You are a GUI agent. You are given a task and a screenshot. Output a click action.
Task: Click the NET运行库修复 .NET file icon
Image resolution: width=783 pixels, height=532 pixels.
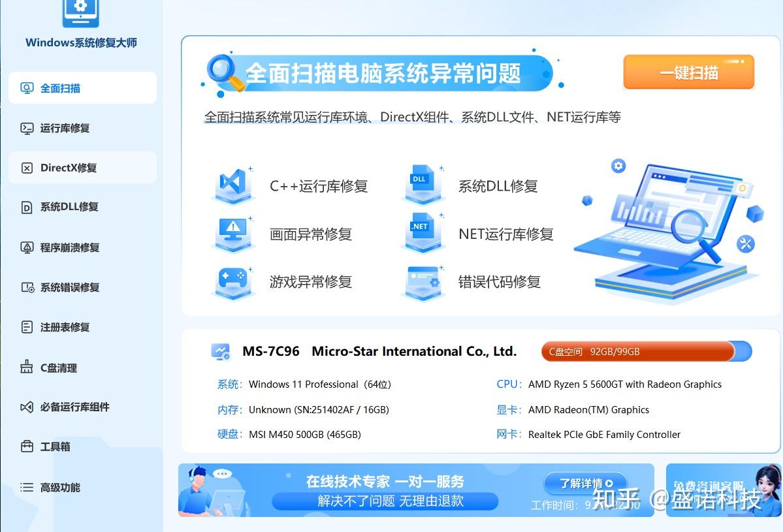423,232
